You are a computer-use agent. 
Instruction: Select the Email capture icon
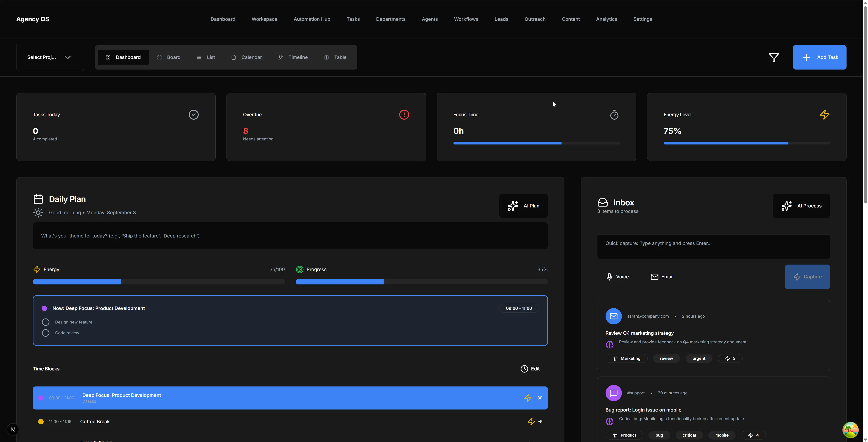click(654, 276)
